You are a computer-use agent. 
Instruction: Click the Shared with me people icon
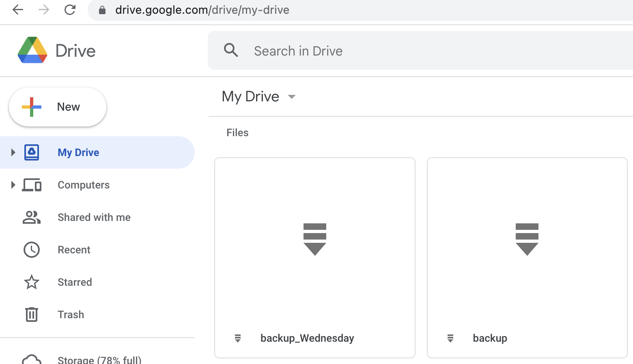(x=32, y=217)
